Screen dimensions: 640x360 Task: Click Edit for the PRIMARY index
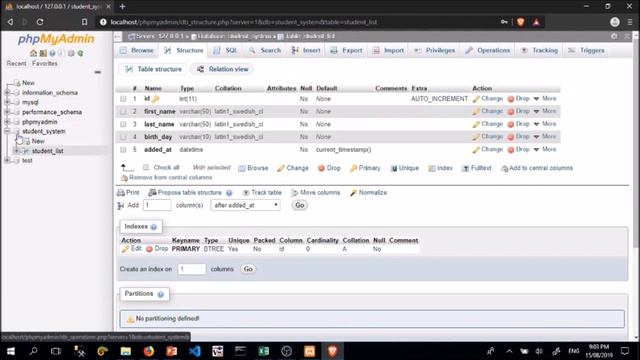pyautogui.click(x=131, y=249)
